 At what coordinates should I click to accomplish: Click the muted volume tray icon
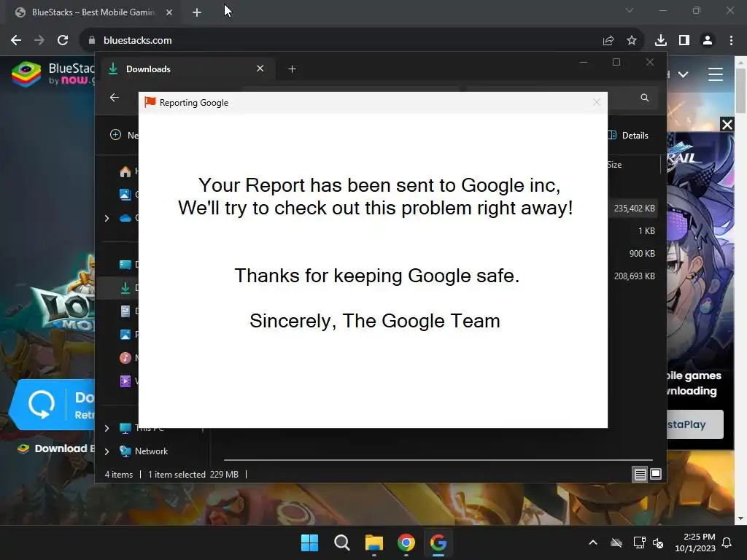(658, 542)
